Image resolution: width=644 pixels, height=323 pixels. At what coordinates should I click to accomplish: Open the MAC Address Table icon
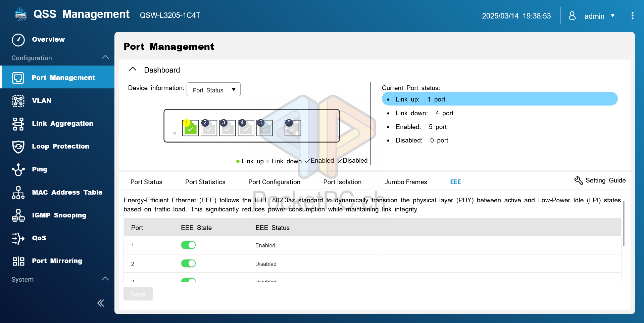click(x=18, y=193)
